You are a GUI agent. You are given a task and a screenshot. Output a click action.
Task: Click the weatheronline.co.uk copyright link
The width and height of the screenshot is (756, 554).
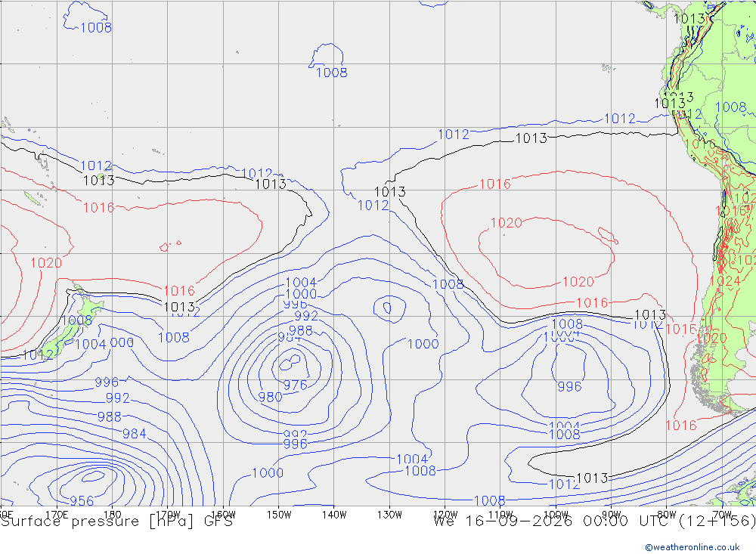[x=692, y=547]
